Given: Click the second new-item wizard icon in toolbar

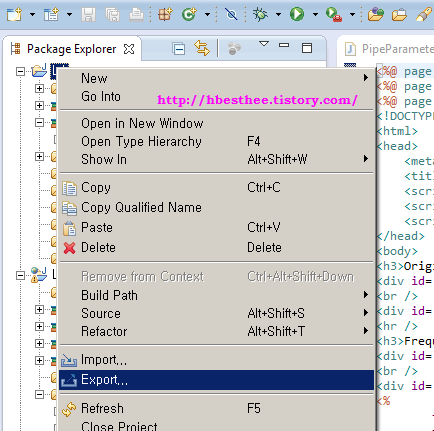Looking at the screenshot, I should coord(51,14).
